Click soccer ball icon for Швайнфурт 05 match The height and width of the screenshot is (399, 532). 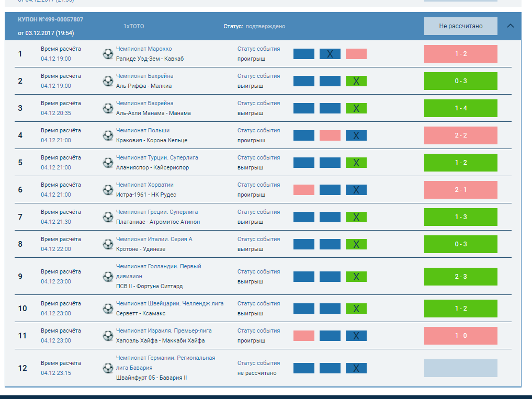click(x=108, y=368)
